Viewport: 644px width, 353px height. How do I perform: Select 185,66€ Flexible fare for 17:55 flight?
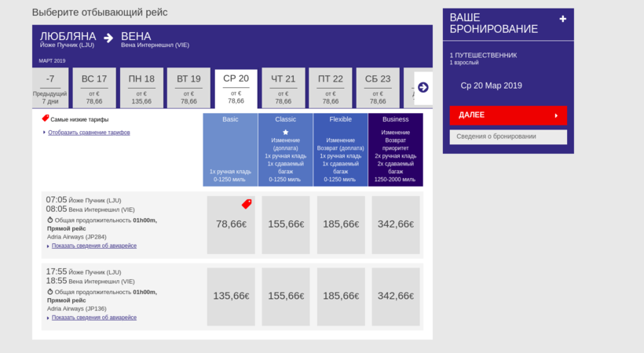tap(341, 296)
